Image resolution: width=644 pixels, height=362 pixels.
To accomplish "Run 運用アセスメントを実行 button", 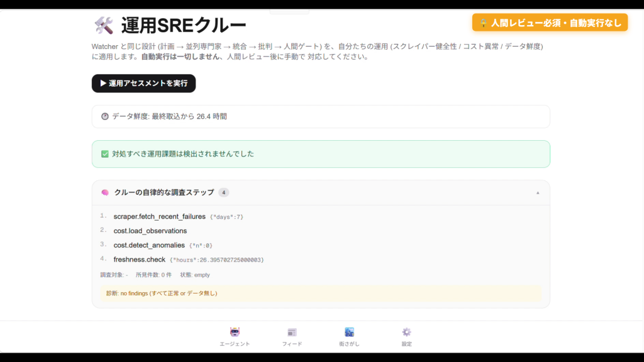I will coord(144,84).
